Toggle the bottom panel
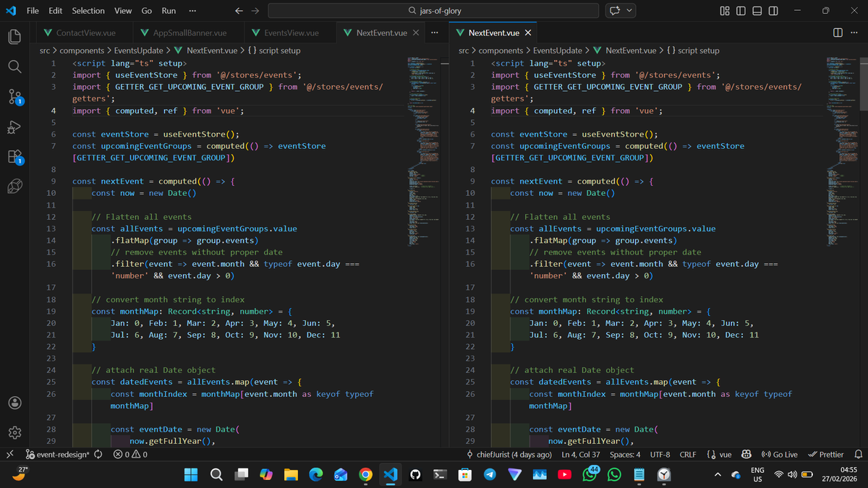The image size is (868, 488). coord(757,11)
